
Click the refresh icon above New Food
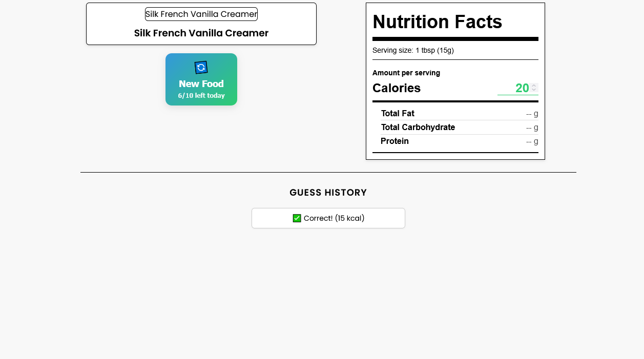tap(201, 68)
